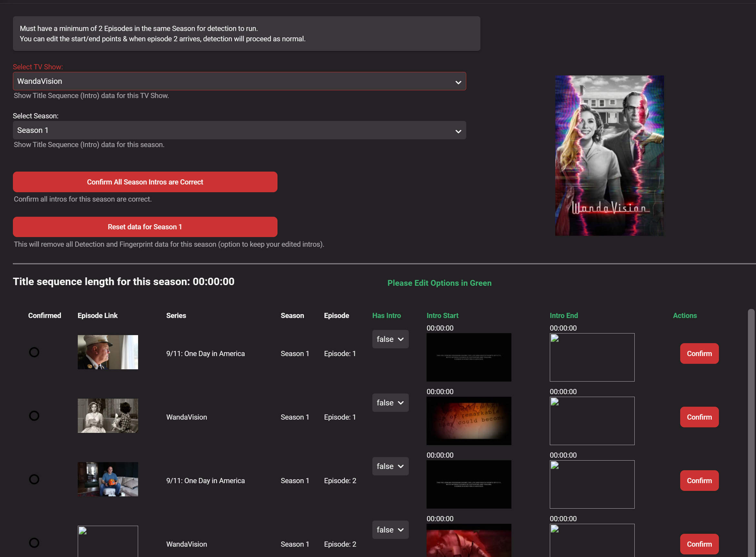
Task: Click Reset data for Season 1 button
Action: (x=145, y=227)
